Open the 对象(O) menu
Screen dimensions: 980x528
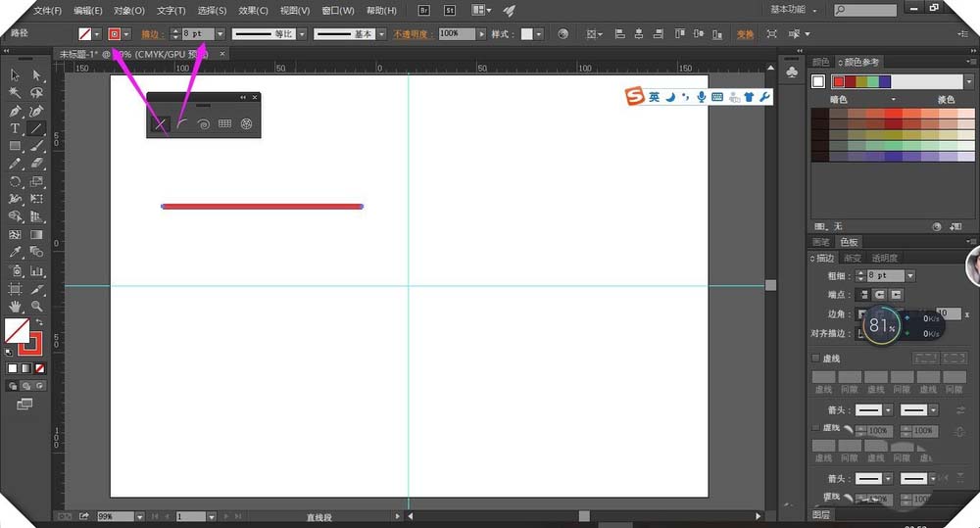point(129,11)
